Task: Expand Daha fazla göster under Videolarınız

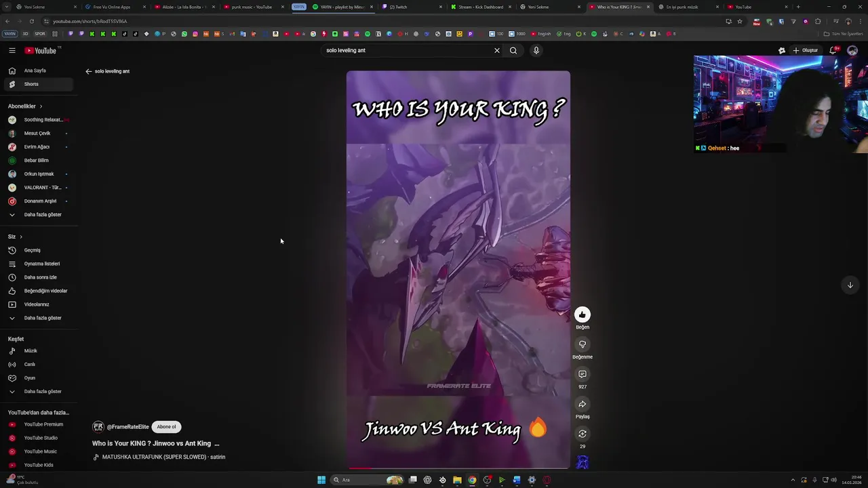Action: [37, 318]
